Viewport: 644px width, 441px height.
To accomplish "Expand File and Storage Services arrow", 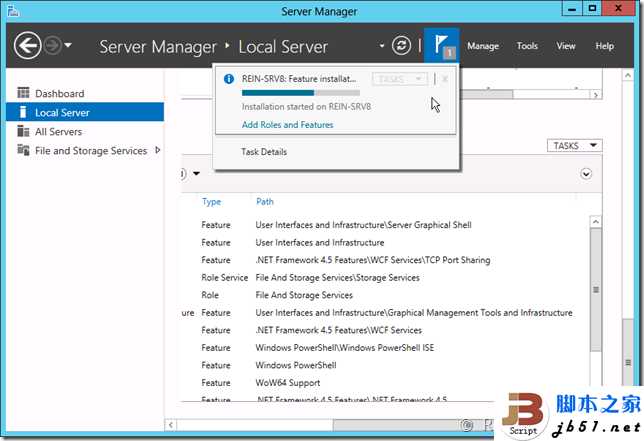I will (x=157, y=150).
